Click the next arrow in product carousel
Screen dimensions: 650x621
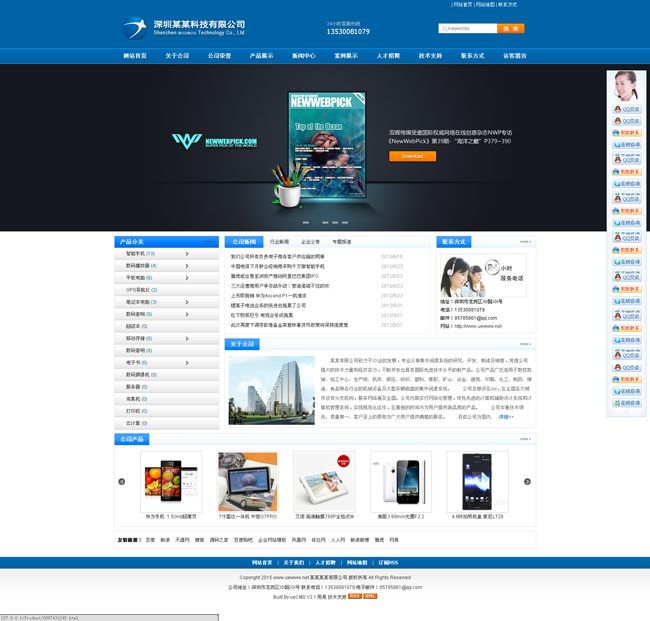pos(527,481)
